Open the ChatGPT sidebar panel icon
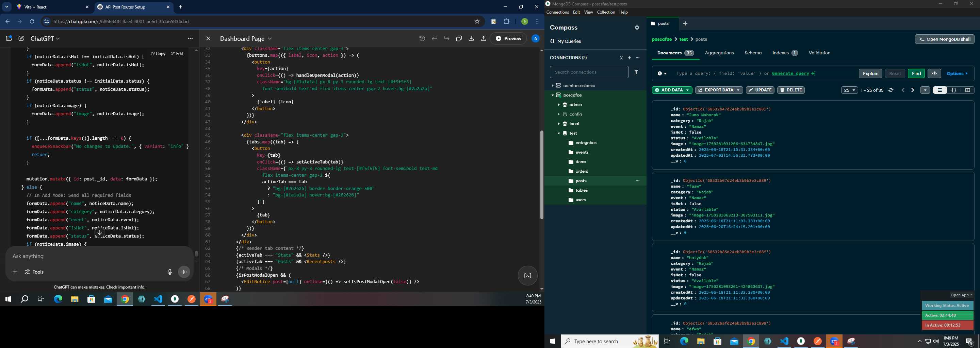This screenshot has height=348, width=980. tap(9, 38)
